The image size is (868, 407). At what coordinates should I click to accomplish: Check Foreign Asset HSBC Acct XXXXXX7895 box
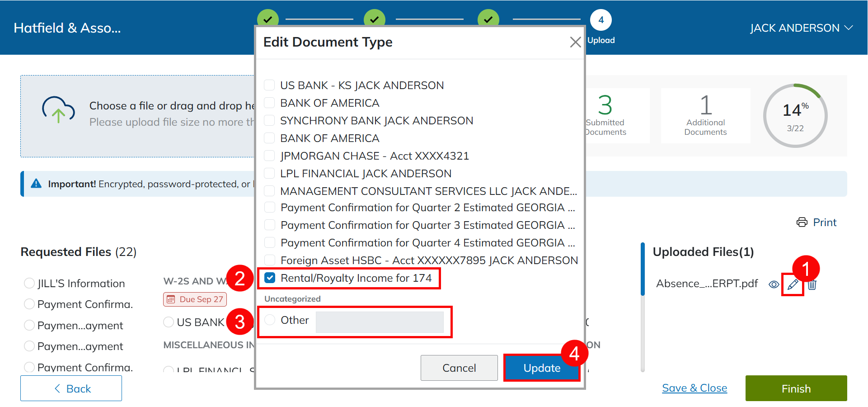coord(270,260)
